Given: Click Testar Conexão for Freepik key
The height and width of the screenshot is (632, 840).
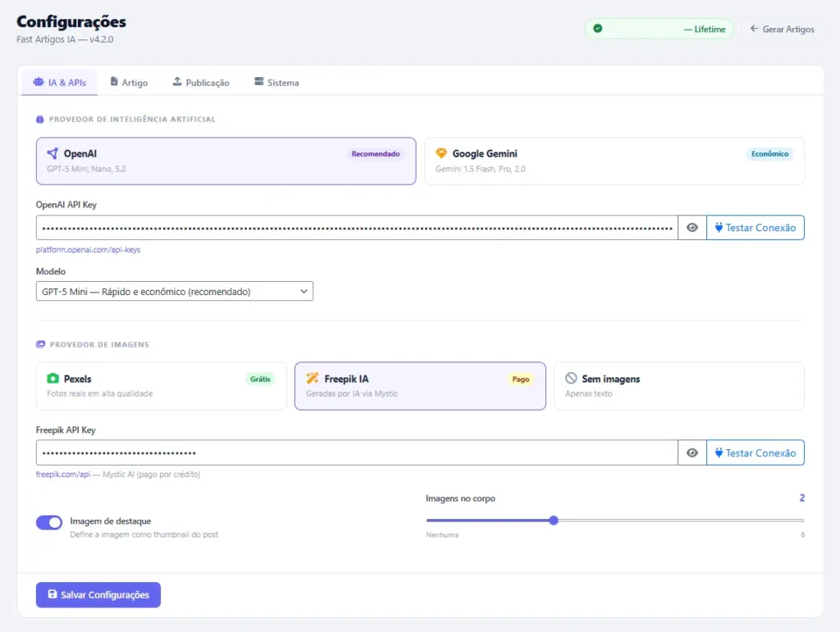Looking at the screenshot, I should click(x=756, y=452).
